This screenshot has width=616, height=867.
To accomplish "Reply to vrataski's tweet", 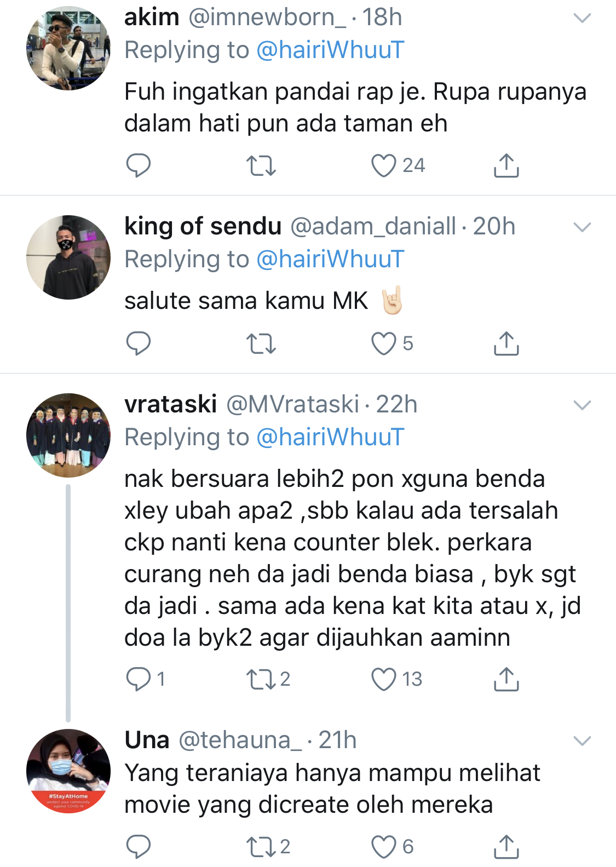I will point(138,679).
